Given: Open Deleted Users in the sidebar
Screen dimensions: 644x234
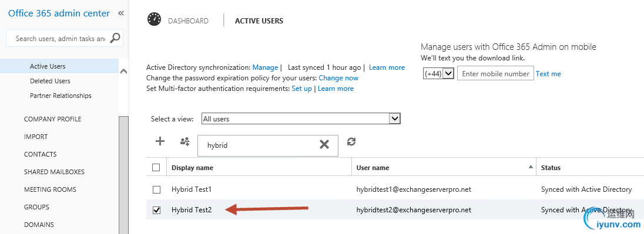Looking at the screenshot, I should [x=50, y=81].
